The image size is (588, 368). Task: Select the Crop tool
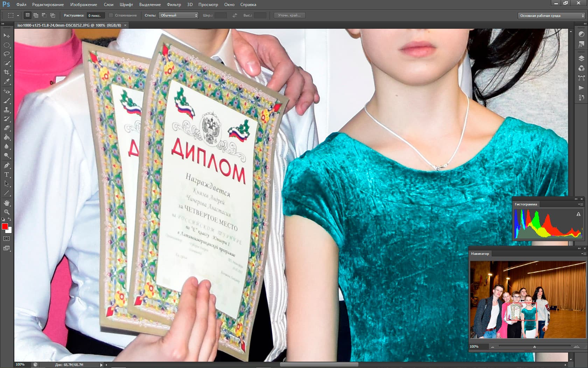coord(7,72)
